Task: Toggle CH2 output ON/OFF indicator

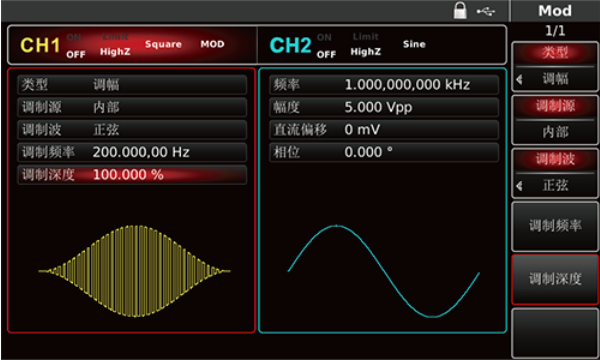Action: point(326,46)
